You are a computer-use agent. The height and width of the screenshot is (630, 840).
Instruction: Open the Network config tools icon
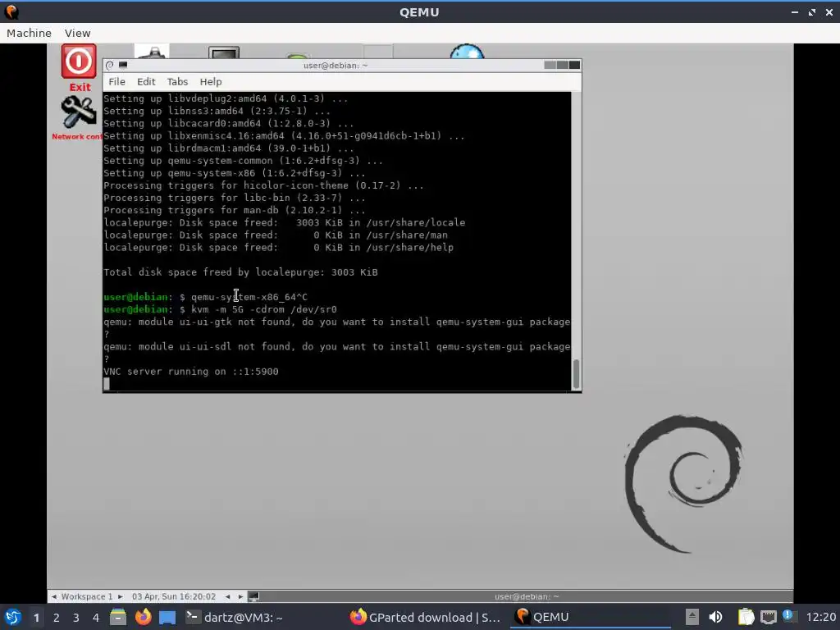click(x=78, y=112)
